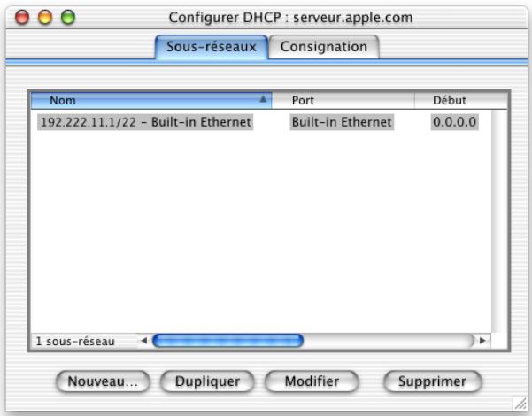Click the 1 sous-réseau status text

point(75,342)
